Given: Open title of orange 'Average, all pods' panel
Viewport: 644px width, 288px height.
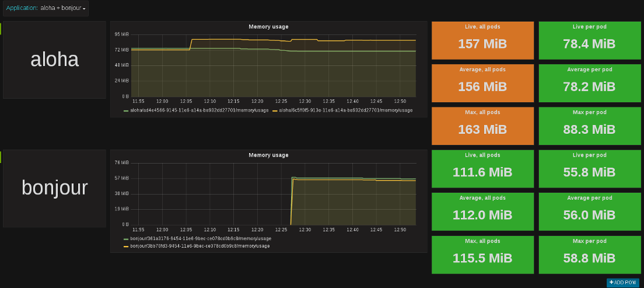Looking at the screenshot, I should [x=482, y=70].
